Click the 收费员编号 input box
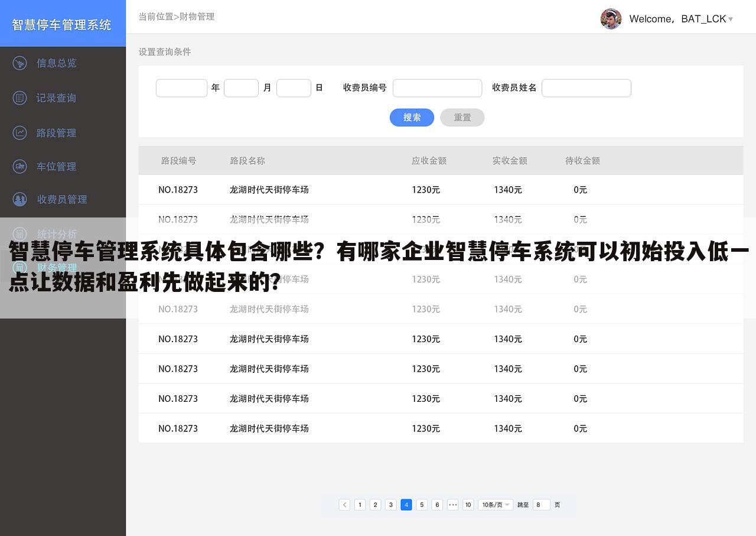 coord(437,88)
